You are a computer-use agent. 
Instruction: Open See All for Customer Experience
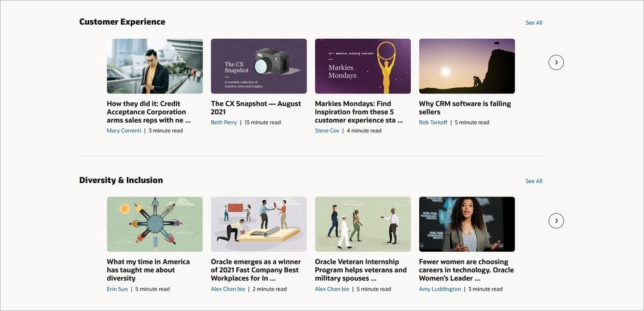534,23
